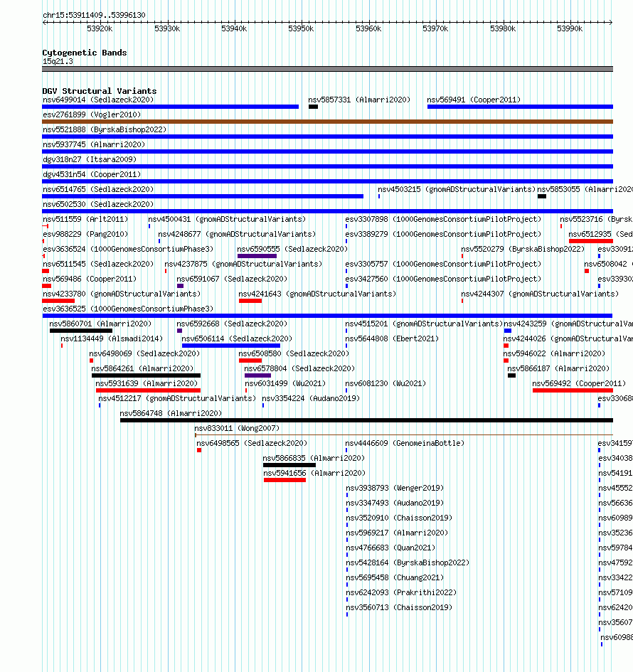Select esv3427560 pilot project label
The image size is (633, 672).
coord(443,279)
